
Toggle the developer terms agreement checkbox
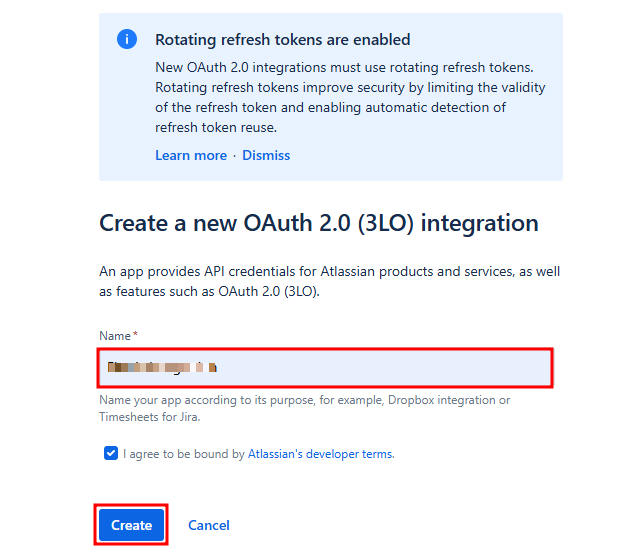coord(110,453)
